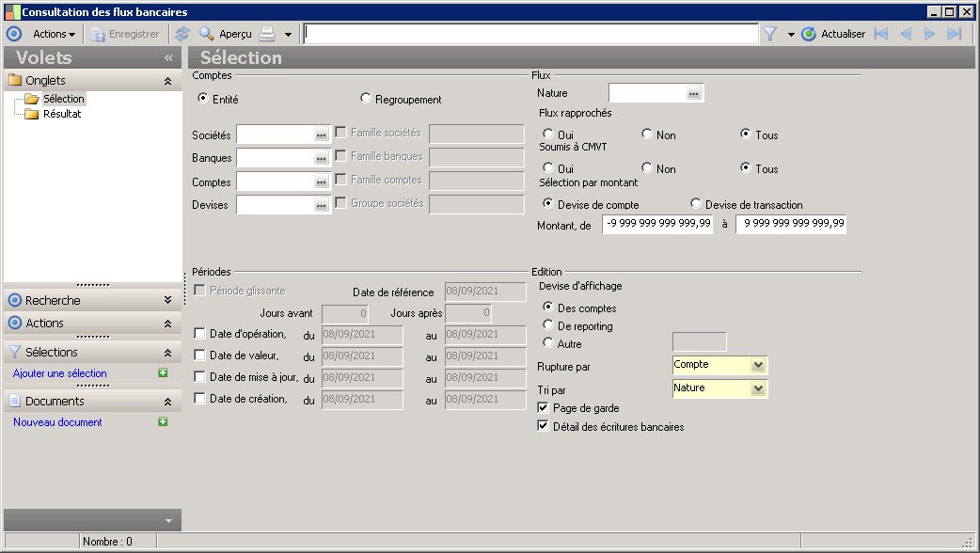
Task: Open the Rupture par dropdown
Action: pyautogui.click(x=758, y=365)
